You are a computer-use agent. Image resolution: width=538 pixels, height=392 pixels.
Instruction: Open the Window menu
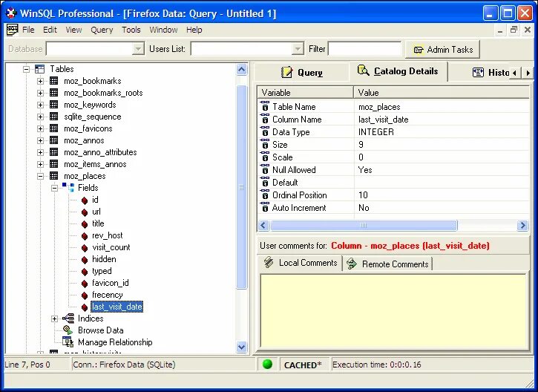(x=163, y=30)
